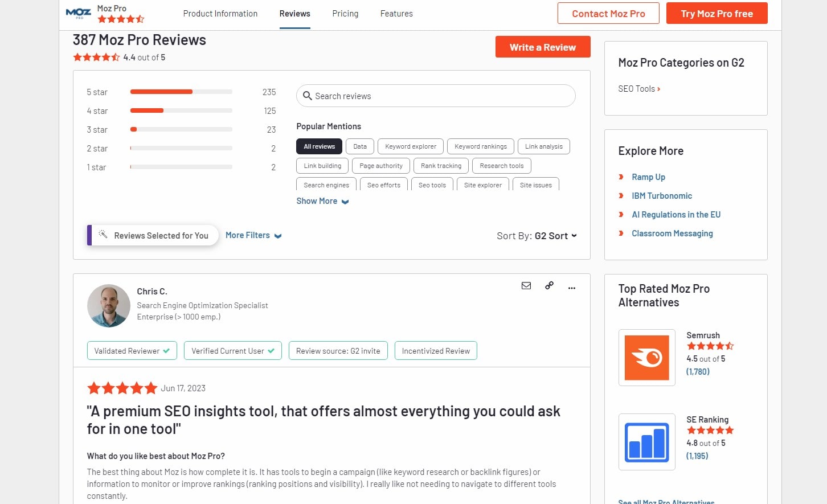Screen dimensions: 827x504
Task: Click Review source: G2 invite badge
Action: click(338, 351)
